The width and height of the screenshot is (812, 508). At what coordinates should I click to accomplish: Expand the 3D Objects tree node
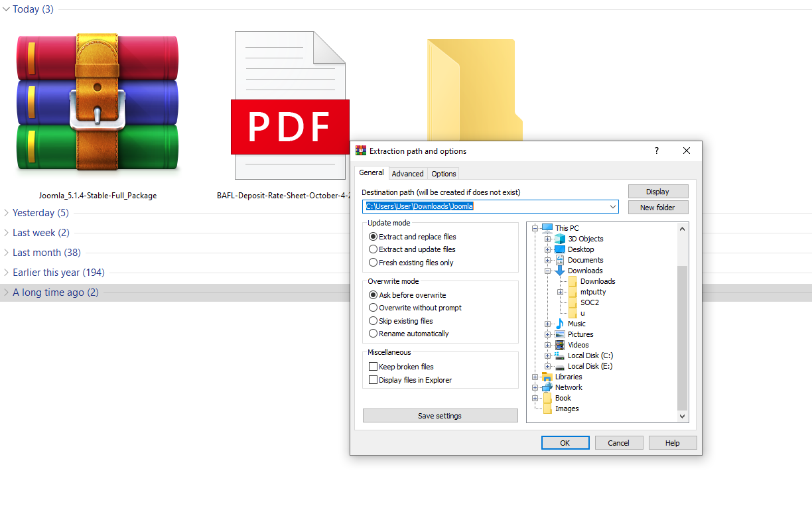click(x=547, y=239)
